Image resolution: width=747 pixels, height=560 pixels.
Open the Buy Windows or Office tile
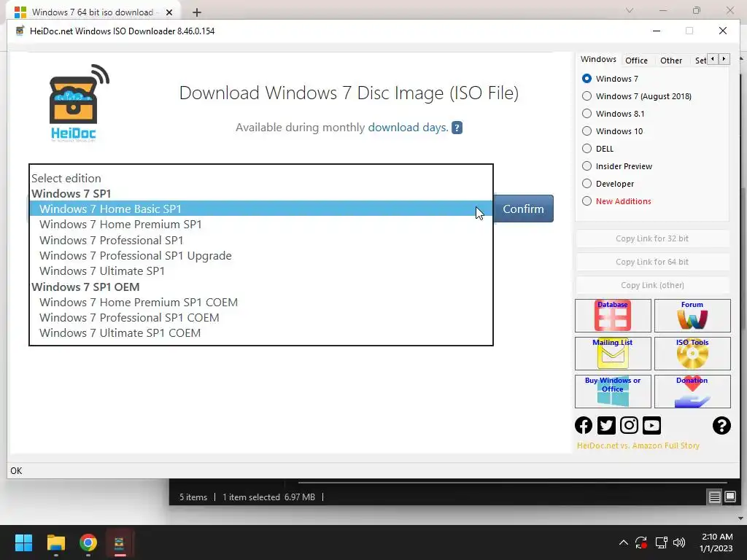pyautogui.click(x=613, y=392)
